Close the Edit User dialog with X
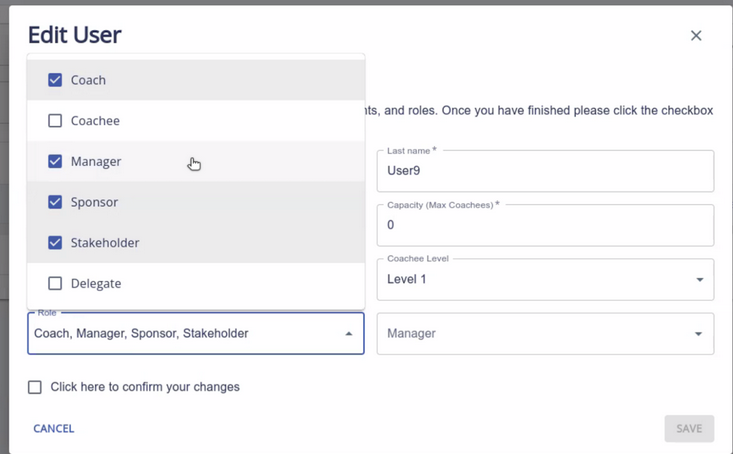 point(696,36)
